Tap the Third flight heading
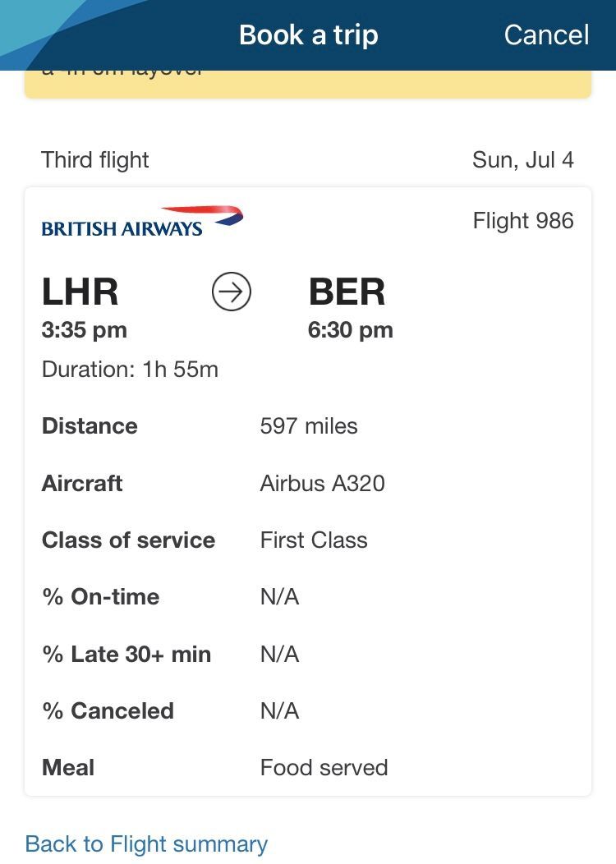The height and width of the screenshot is (864, 616). [x=95, y=159]
